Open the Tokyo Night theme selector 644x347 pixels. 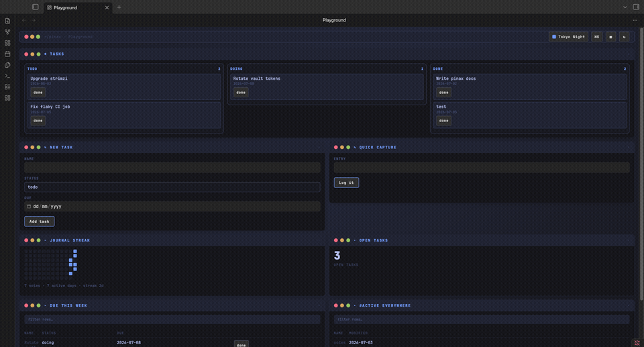[568, 37]
